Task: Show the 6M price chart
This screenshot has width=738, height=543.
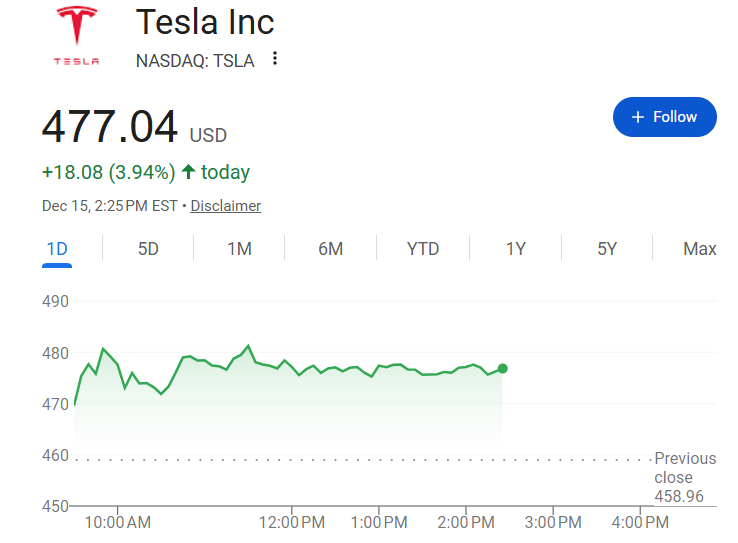Action: (x=331, y=249)
